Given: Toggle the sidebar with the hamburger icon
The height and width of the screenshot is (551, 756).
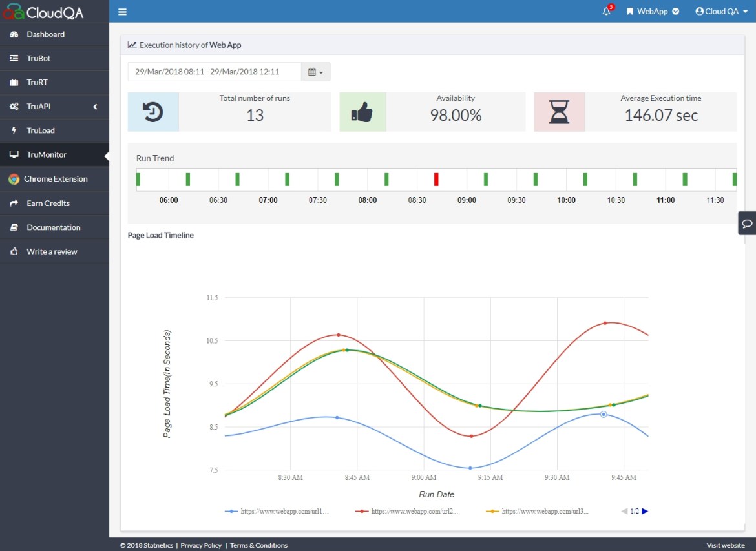Looking at the screenshot, I should (122, 11).
